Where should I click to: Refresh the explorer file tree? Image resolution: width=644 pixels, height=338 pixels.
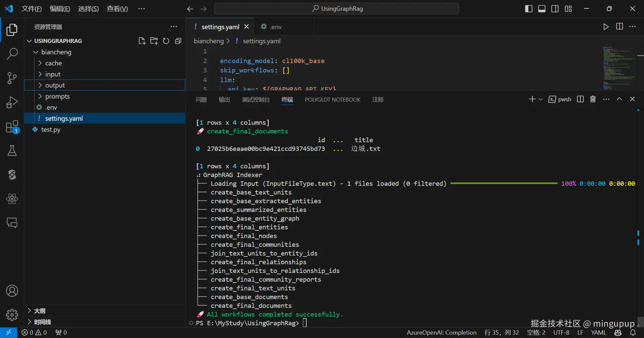click(166, 41)
